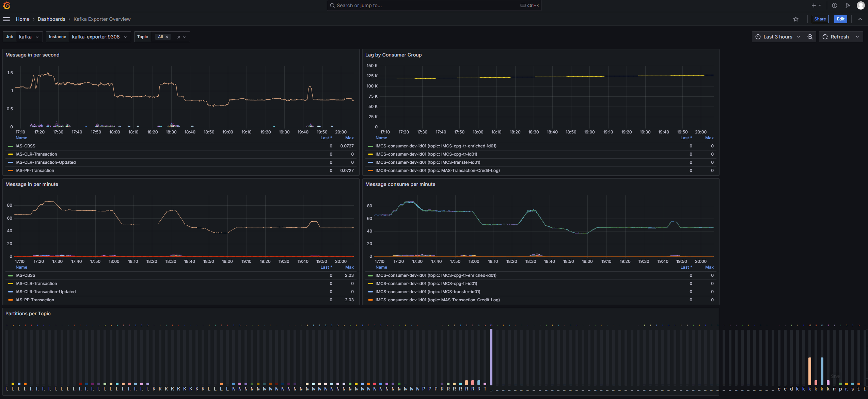Click the clock icon in time picker
This screenshot has width=868, height=399.
point(758,37)
